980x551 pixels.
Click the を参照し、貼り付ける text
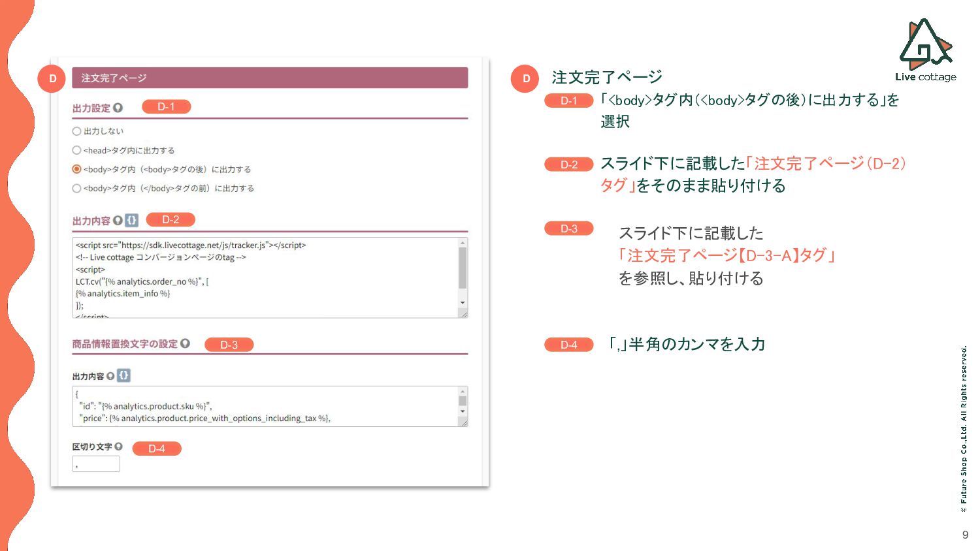(x=691, y=279)
